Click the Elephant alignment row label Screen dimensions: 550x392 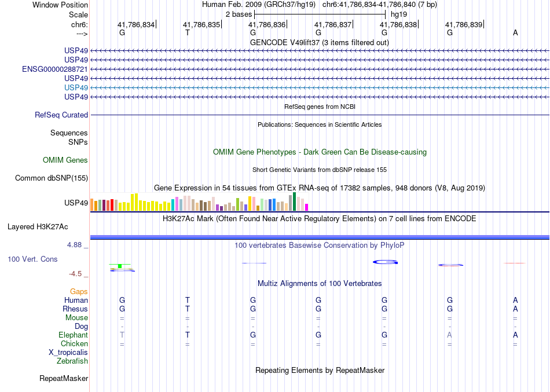click(x=73, y=335)
